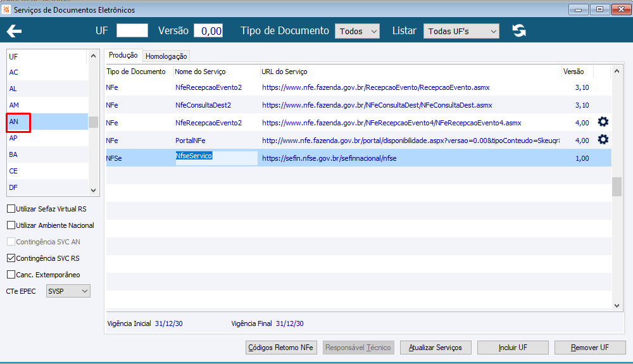
Task: Click services table scroll down arrow
Action: [617, 306]
